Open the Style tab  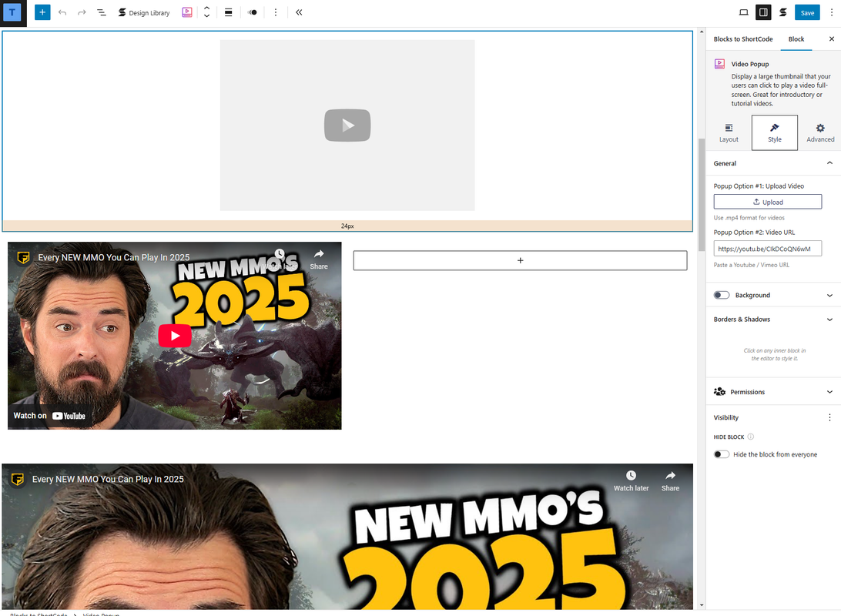tap(775, 133)
